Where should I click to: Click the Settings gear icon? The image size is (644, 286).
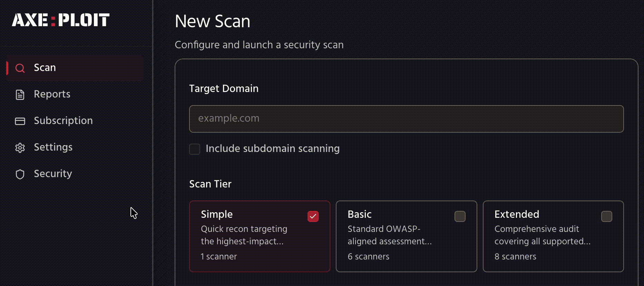pyautogui.click(x=20, y=147)
